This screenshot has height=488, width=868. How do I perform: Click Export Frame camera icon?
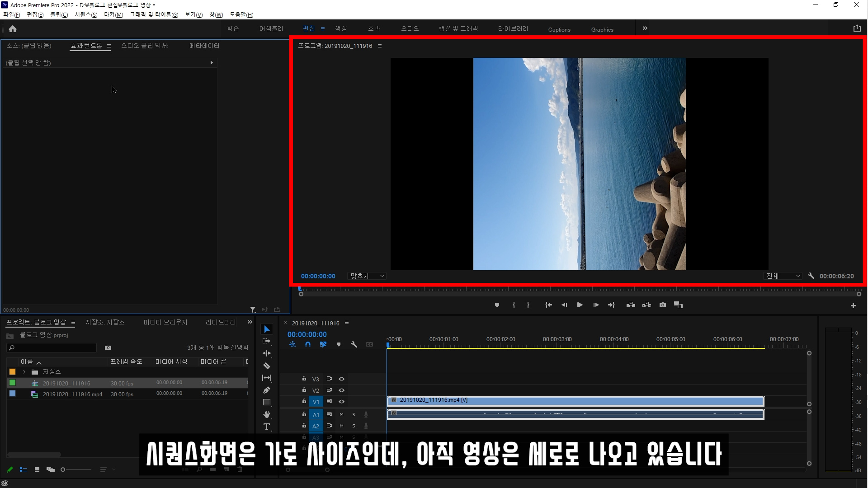[x=663, y=305]
